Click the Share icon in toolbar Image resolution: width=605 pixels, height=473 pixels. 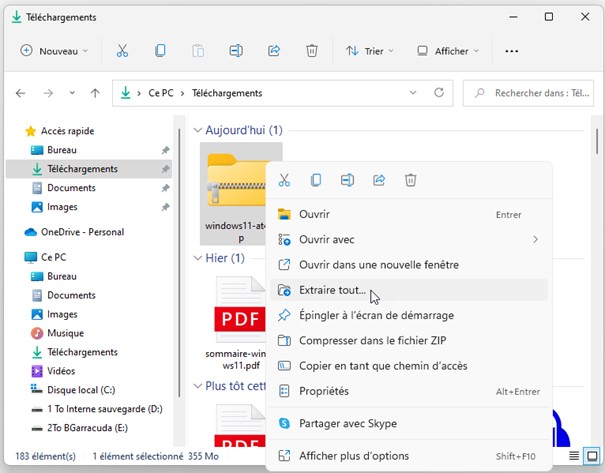coord(274,51)
